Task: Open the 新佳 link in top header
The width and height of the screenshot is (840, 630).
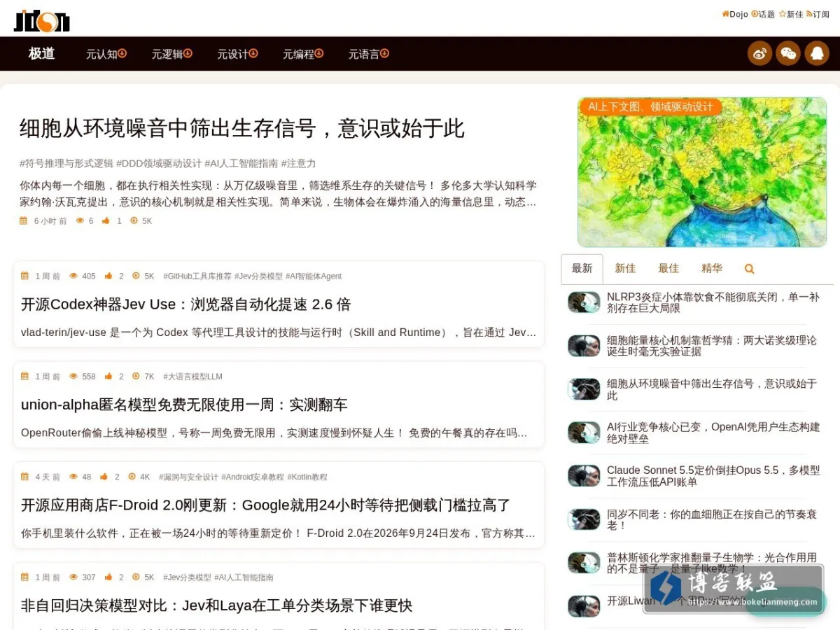Action: point(791,14)
